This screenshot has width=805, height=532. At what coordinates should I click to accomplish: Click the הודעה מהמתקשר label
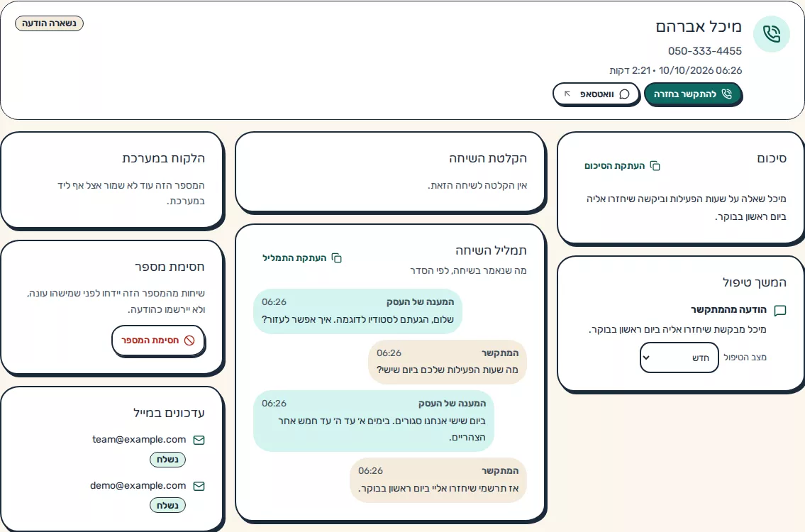(x=728, y=310)
